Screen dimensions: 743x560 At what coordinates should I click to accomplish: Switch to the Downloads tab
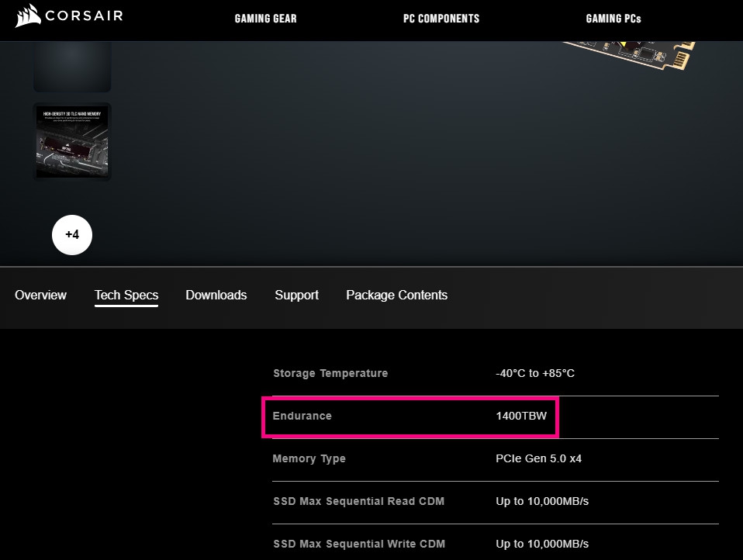(216, 296)
